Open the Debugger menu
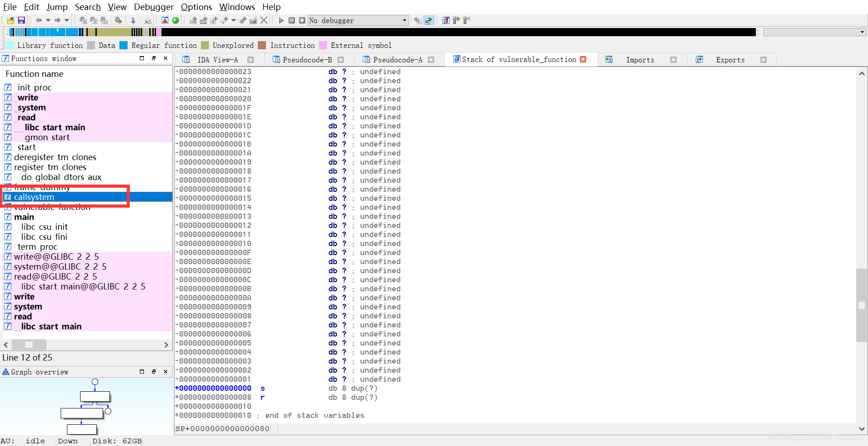Viewport: 868px width, 446px height. [x=153, y=7]
